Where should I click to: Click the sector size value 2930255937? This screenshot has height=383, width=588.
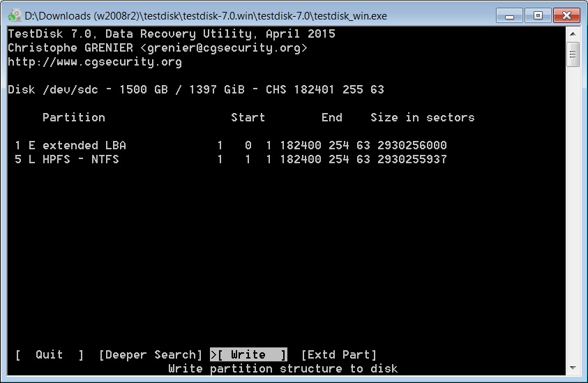point(412,159)
